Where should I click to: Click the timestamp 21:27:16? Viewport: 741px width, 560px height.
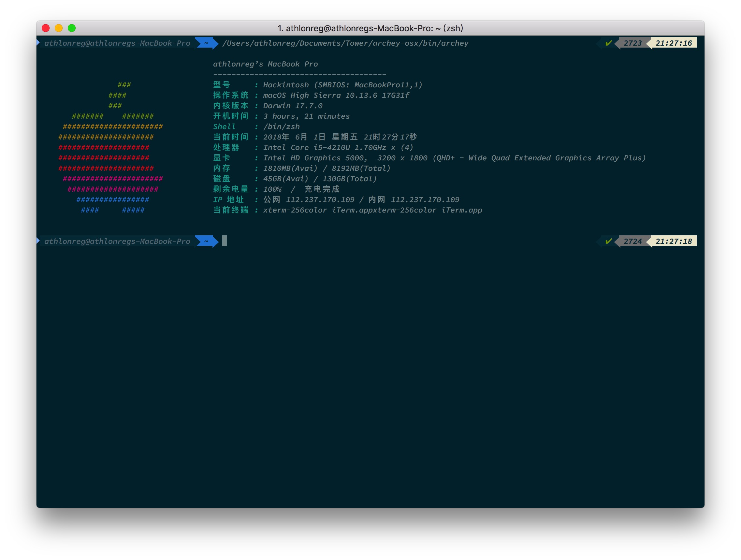[674, 43]
